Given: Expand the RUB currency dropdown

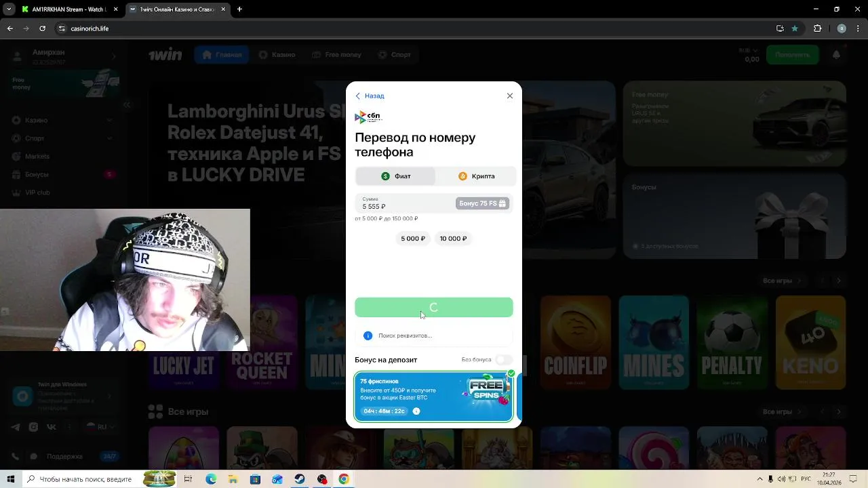Looking at the screenshot, I should point(749,51).
